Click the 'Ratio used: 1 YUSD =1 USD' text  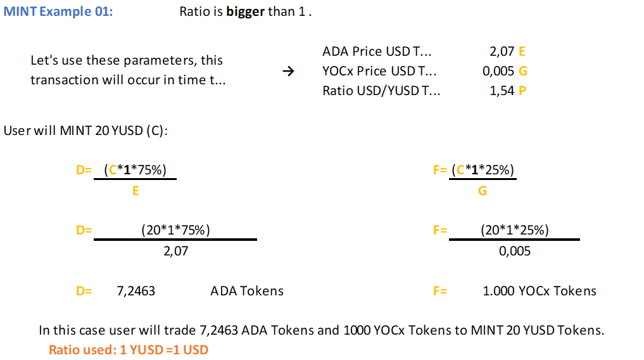129,349
